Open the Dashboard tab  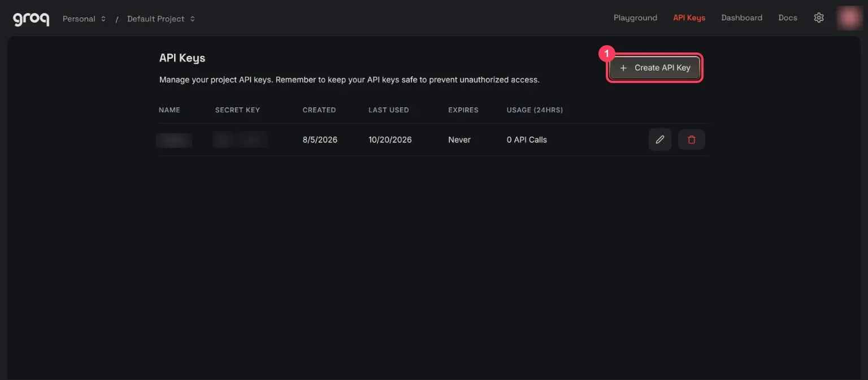point(741,18)
